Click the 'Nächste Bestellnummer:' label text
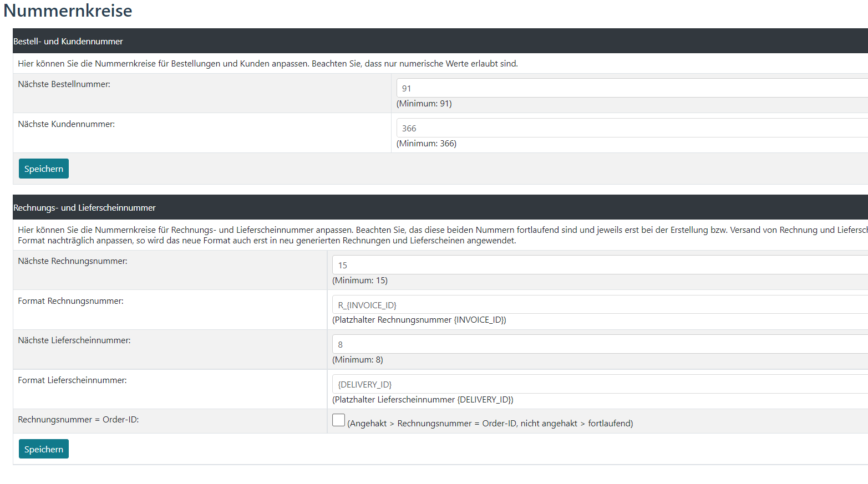868x484 pixels. [x=64, y=84]
